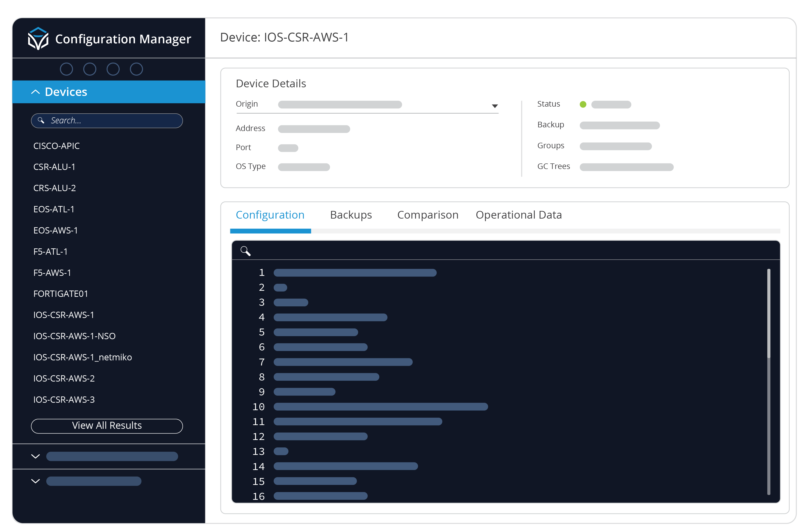The image size is (812, 531).
Task: Click the View All Results button
Action: [x=107, y=426]
